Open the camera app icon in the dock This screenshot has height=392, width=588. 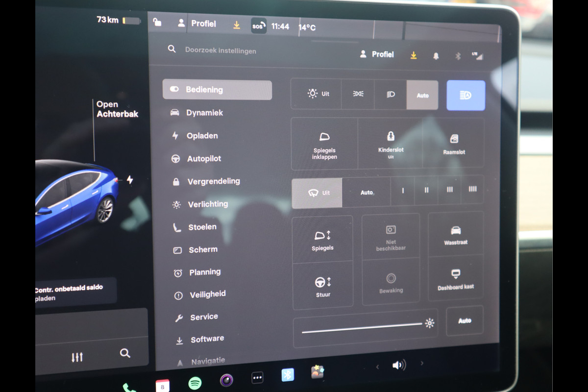[226, 380]
